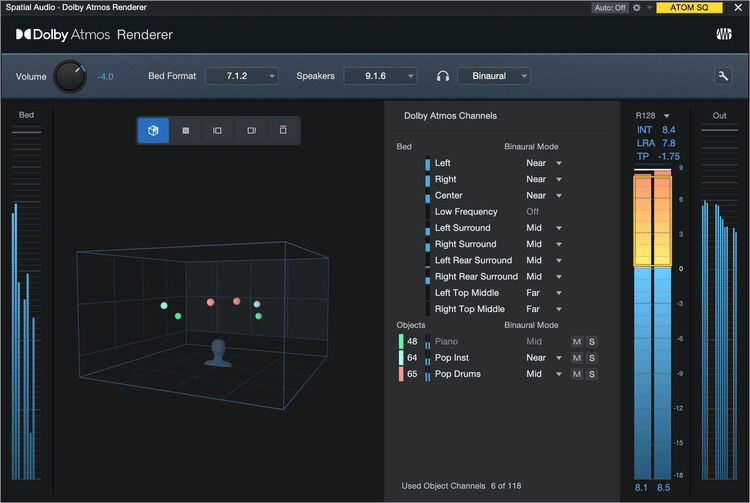Open the R128 loudness standard menu
The width and height of the screenshot is (750, 503).
tap(653, 116)
